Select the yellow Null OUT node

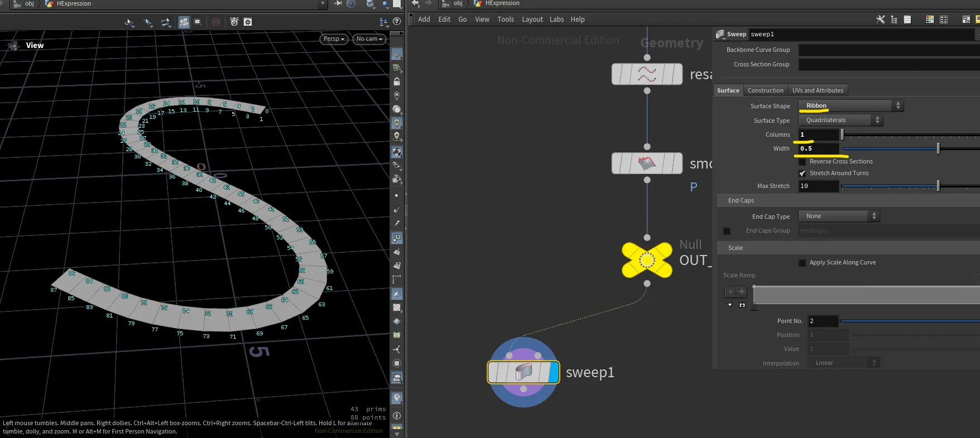(x=647, y=260)
